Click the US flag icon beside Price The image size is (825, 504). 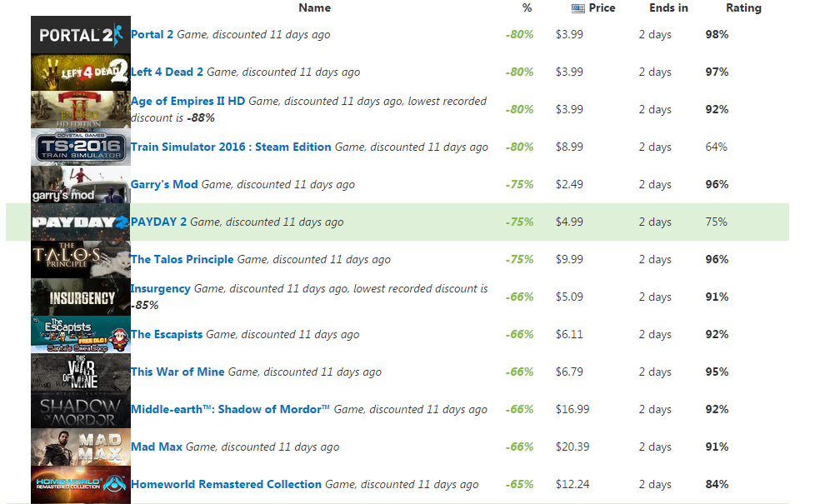[577, 8]
